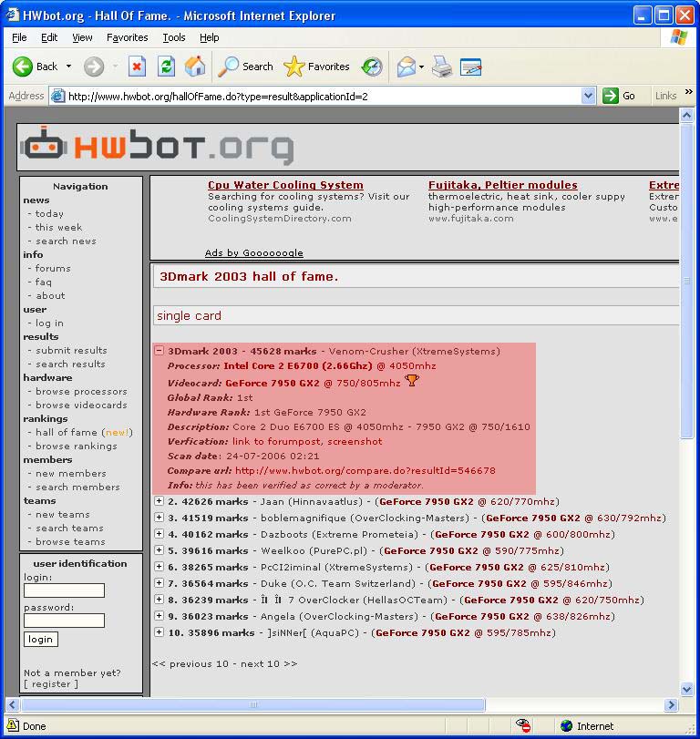Open the Help menu
Viewport: 700px width, 739px height.
pos(210,37)
